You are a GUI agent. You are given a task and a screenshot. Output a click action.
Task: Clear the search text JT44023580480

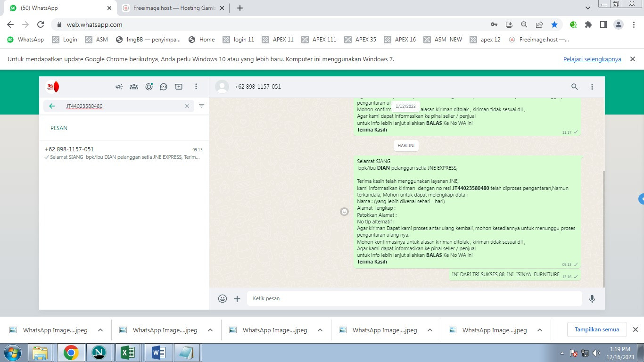(x=187, y=106)
